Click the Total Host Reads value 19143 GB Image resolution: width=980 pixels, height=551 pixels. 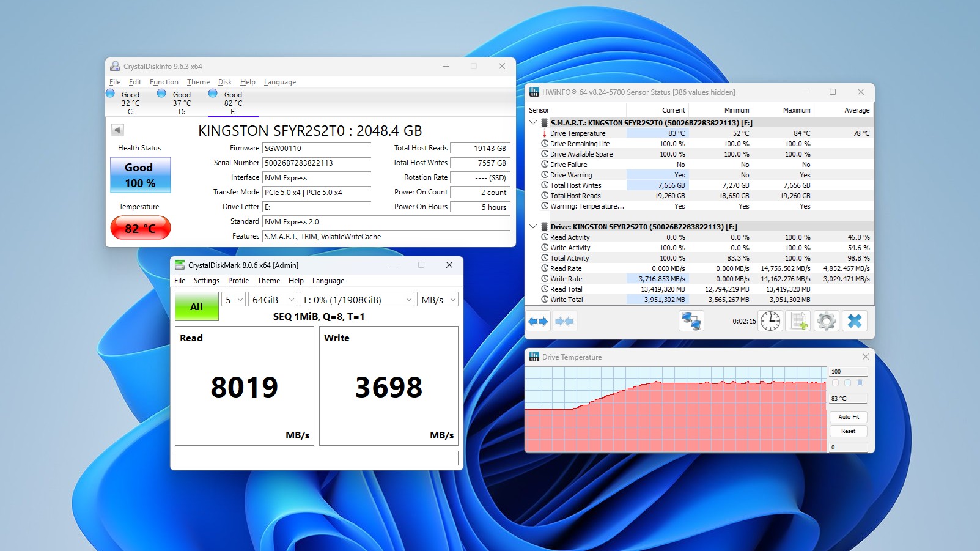[x=480, y=148]
